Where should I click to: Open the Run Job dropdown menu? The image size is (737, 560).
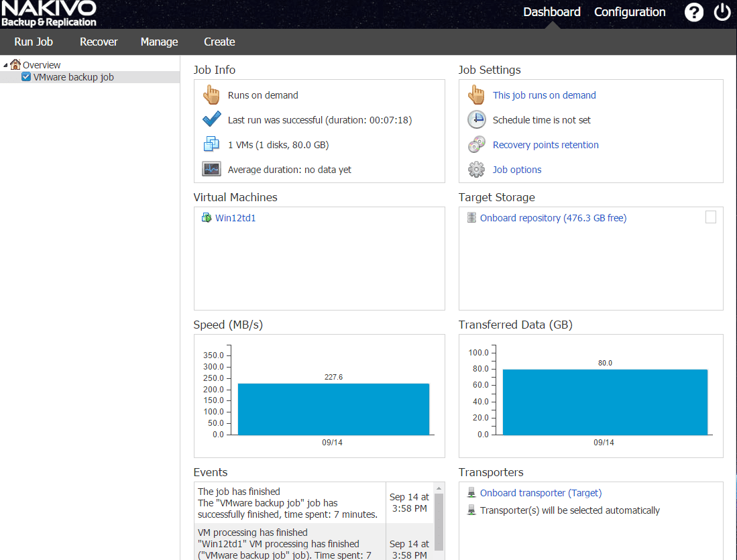pyautogui.click(x=34, y=42)
